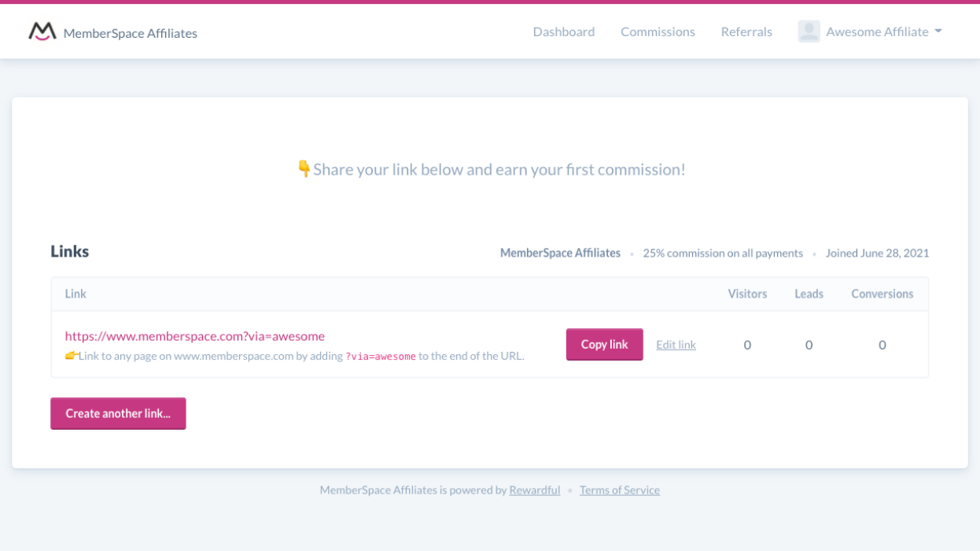The width and height of the screenshot is (980, 551).
Task: Click the Conversions count value
Action: click(882, 345)
